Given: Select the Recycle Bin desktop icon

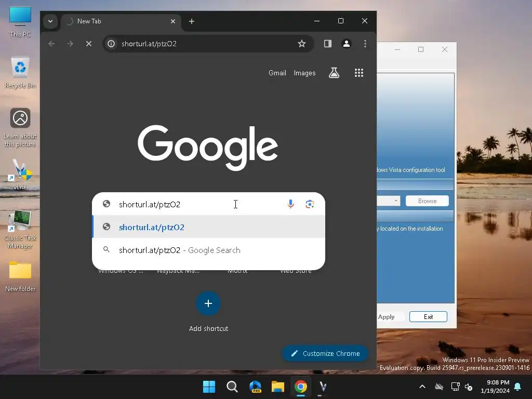Looking at the screenshot, I should pos(20,73).
